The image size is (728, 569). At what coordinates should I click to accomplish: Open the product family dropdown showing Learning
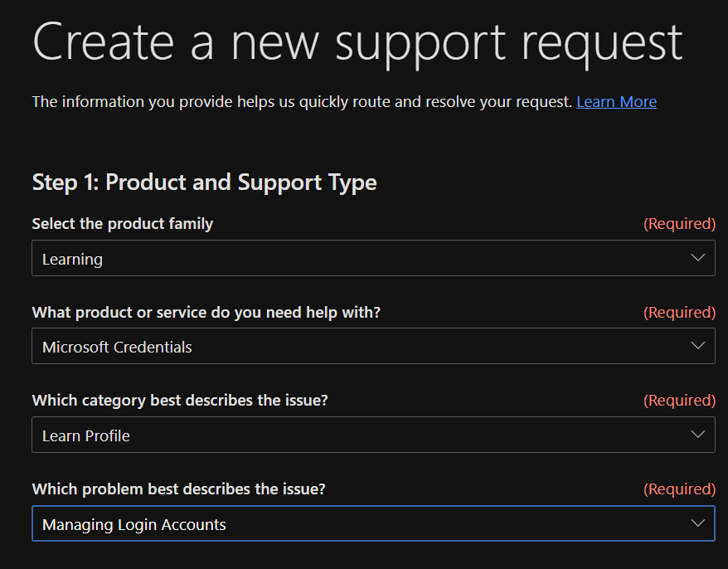click(x=373, y=258)
